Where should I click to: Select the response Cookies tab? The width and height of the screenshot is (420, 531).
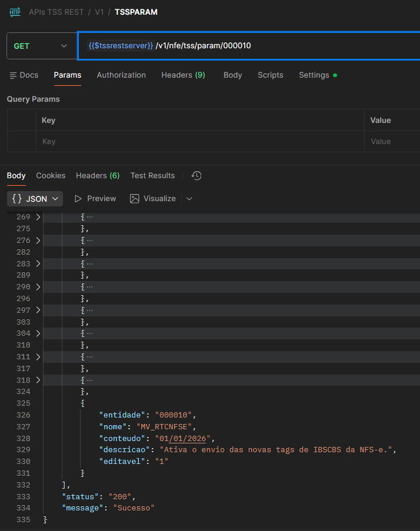click(51, 176)
